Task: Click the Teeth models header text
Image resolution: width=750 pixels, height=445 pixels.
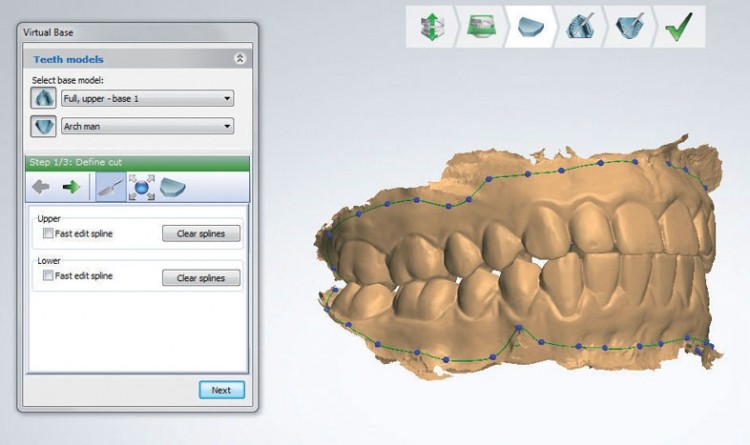Action: [x=68, y=59]
